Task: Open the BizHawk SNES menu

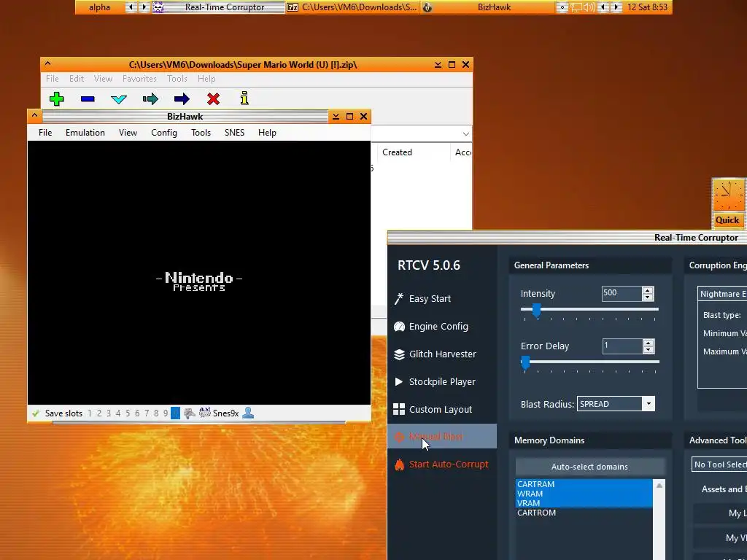Action: pos(234,133)
